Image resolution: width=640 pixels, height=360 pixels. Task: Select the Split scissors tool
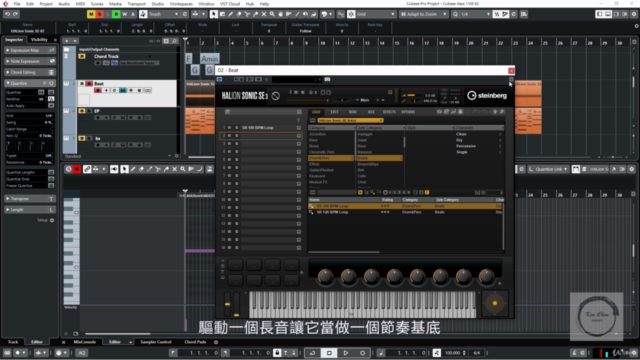click(x=247, y=14)
